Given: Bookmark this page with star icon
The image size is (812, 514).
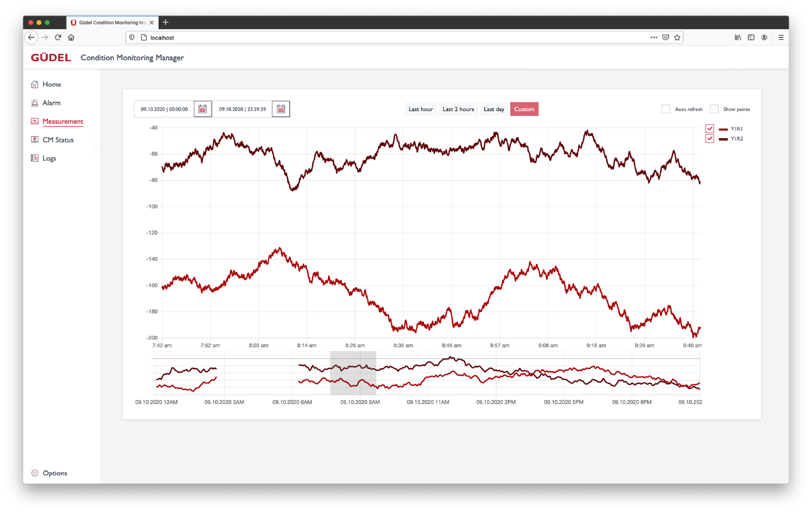Looking at the screenshot, I should click(x=677, y=37).
